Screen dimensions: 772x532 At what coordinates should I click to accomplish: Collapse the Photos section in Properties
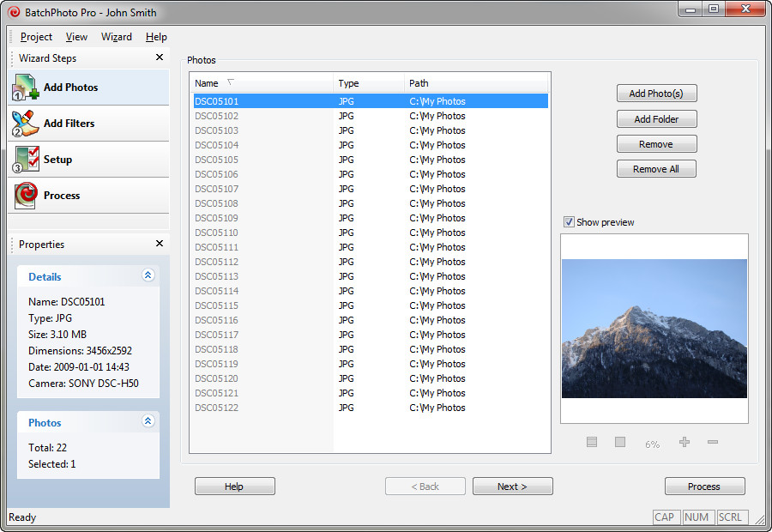[148, 421]
